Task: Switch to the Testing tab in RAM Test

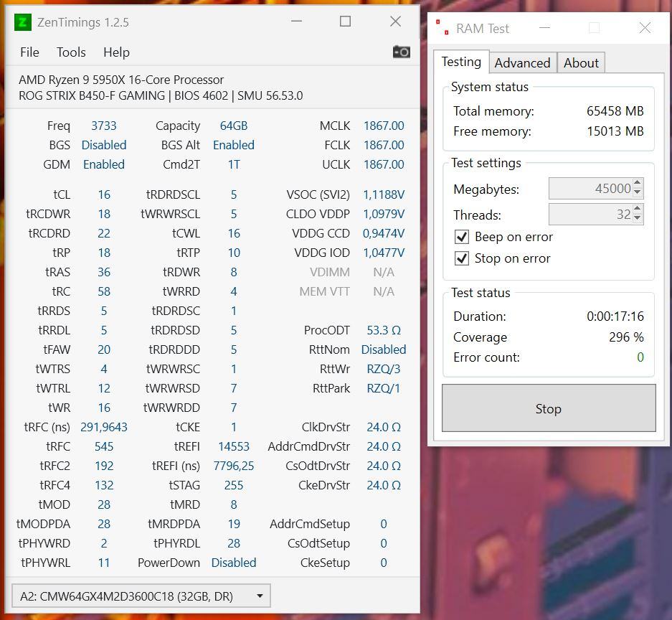Action: point(462,62)
